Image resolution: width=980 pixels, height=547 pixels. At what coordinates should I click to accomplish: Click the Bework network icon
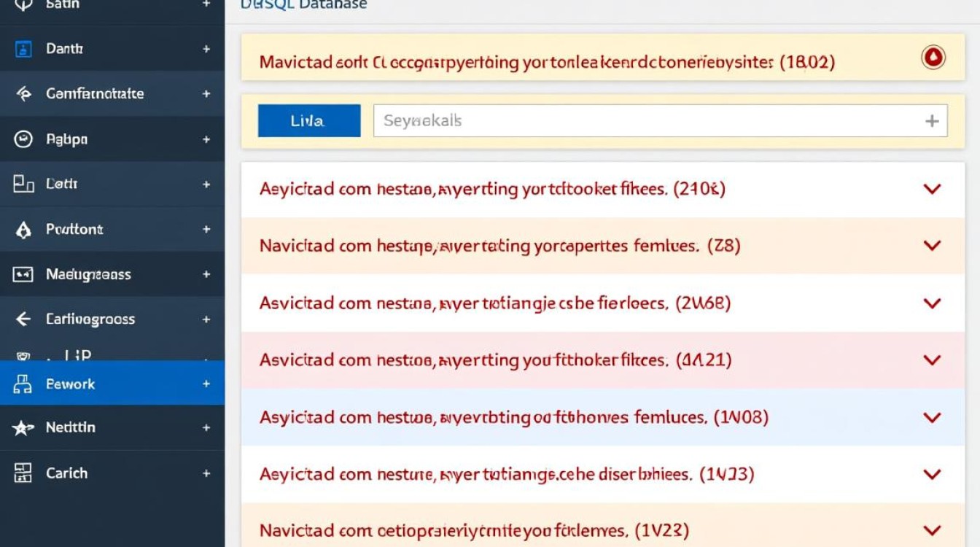[23, 384]
